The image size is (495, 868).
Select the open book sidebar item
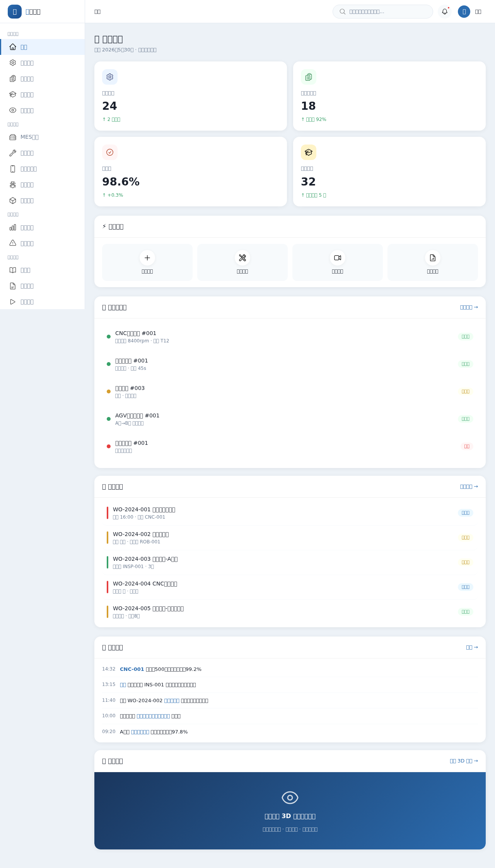tap(42, 270)
